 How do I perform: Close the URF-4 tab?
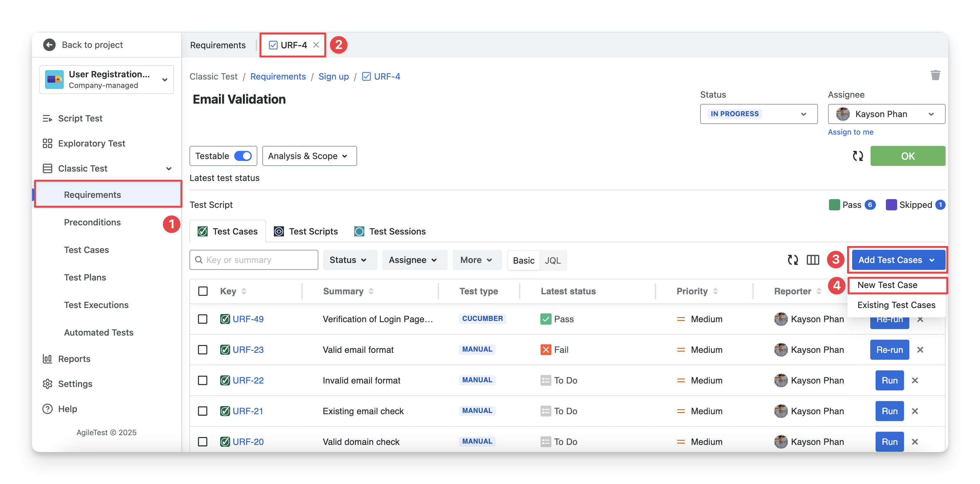coord(316,45)
